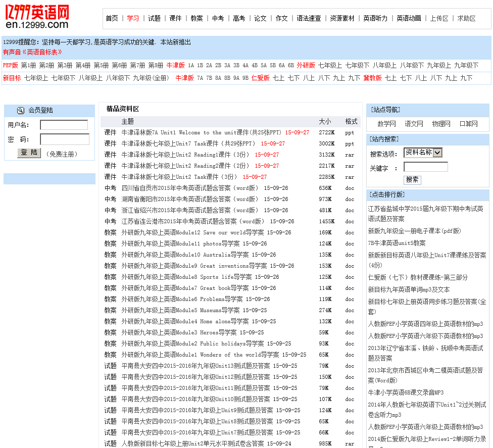Open the 口算网 site navigation link
The height and width of the screenshot is (448, 493).
(468, 124)
